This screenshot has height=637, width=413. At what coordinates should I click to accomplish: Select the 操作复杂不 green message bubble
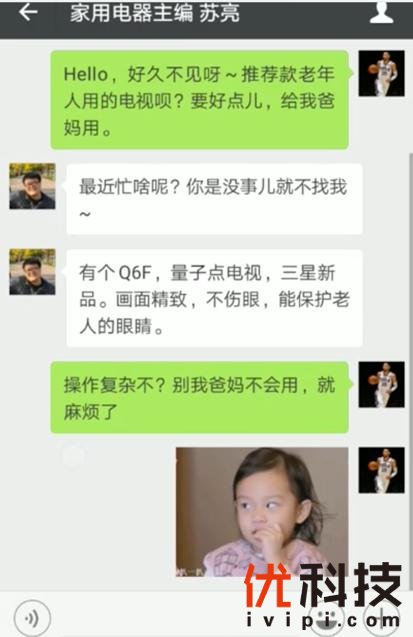coord(200,397)
